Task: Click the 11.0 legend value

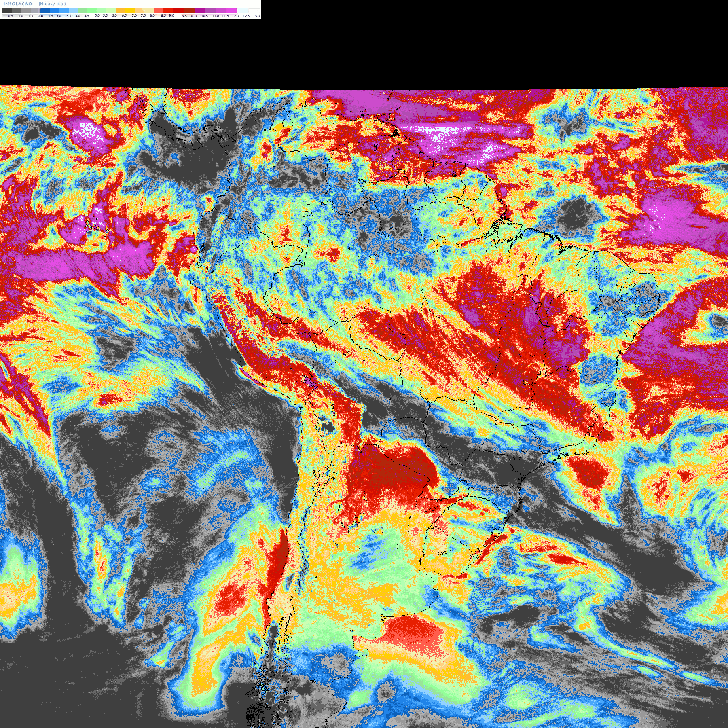Action: (x=216, y=16)
